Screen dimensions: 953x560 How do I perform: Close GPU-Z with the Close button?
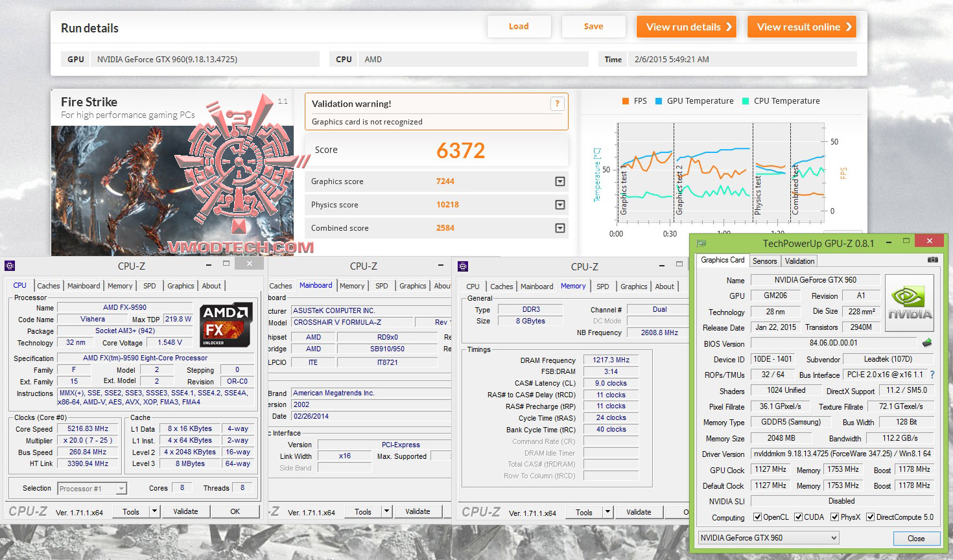[x=916, y=539]
